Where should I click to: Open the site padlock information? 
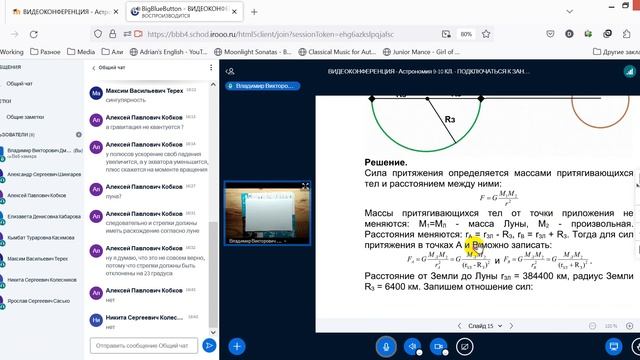tap(112, 34)
